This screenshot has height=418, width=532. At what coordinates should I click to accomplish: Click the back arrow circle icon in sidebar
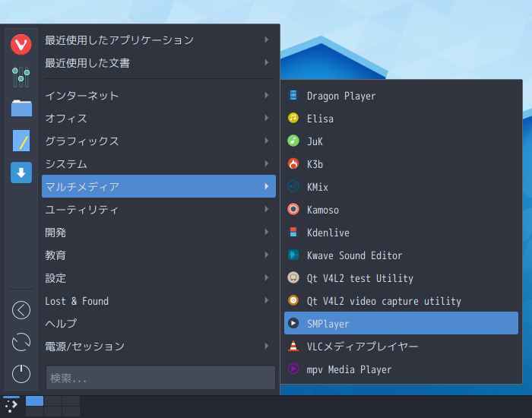tap(21, 310)
